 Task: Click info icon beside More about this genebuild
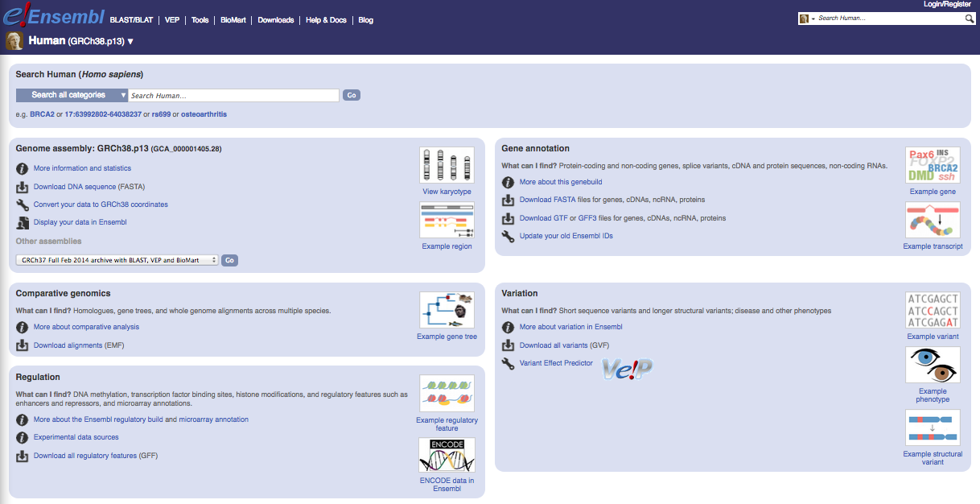[x=508, y=182]
